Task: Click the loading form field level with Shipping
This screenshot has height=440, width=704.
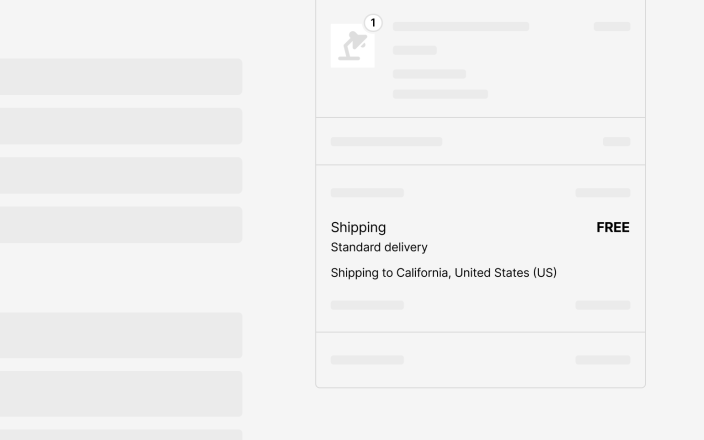Action: pyautogui.click(x=121, y=225)
